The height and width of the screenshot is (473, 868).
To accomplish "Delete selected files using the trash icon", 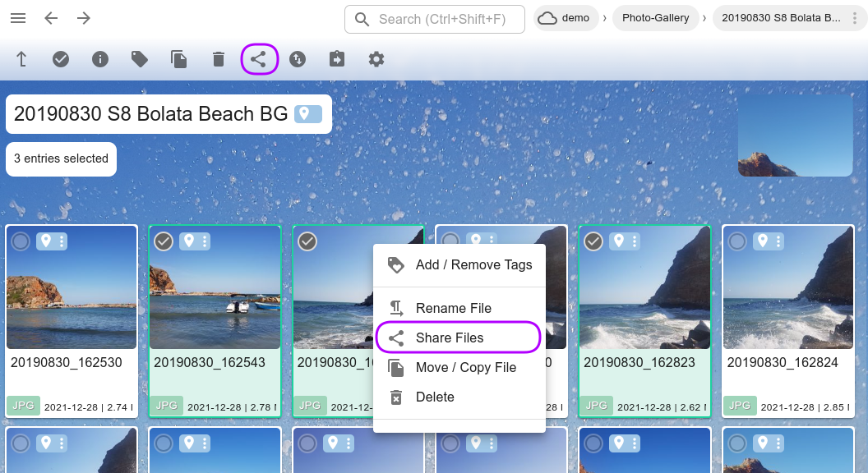I will pyautogui.click(x=219, y=58).
